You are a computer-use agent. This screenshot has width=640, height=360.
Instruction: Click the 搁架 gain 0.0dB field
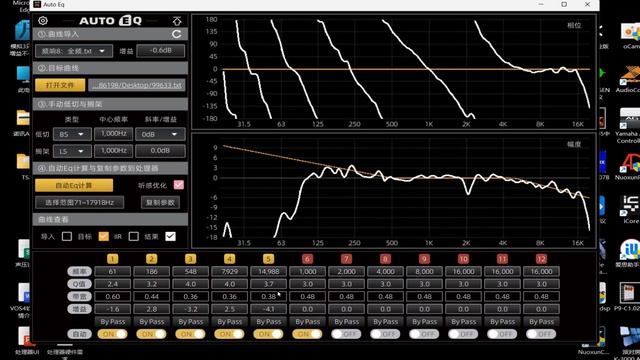(160, 151)
